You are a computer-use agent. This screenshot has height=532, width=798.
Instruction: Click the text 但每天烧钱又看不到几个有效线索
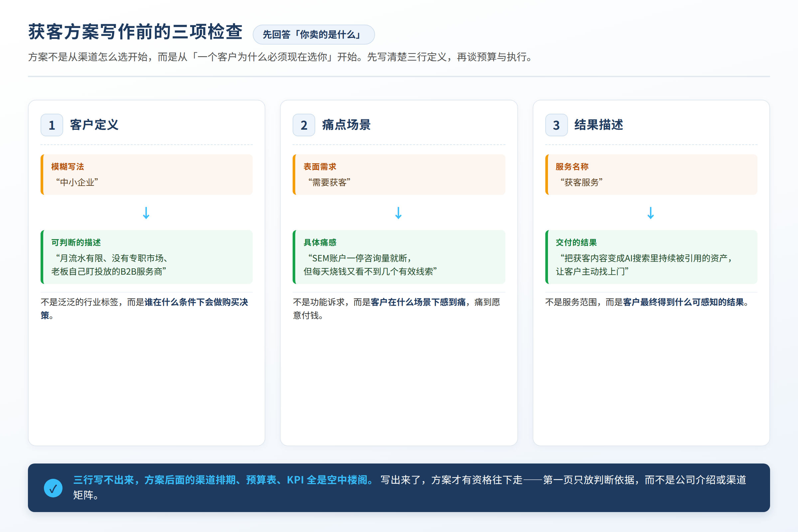click(x=368, y=271)
